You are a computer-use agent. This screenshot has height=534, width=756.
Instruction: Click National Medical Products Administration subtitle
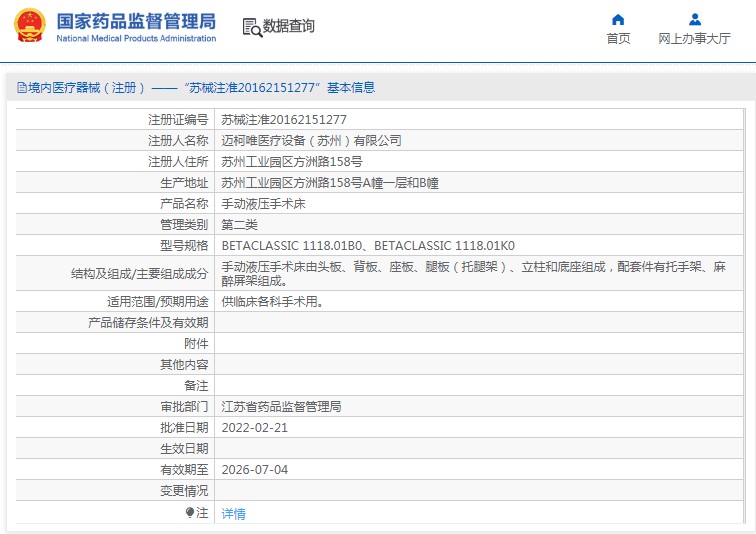point(136,39)
